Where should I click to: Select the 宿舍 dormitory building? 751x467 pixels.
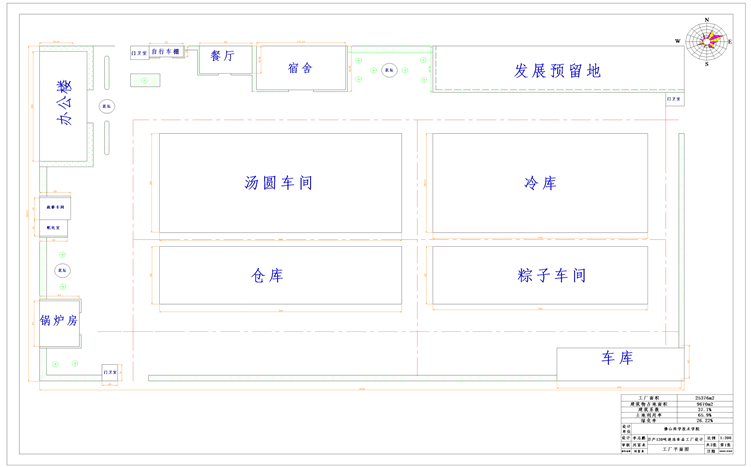click(x=300, y=68)
